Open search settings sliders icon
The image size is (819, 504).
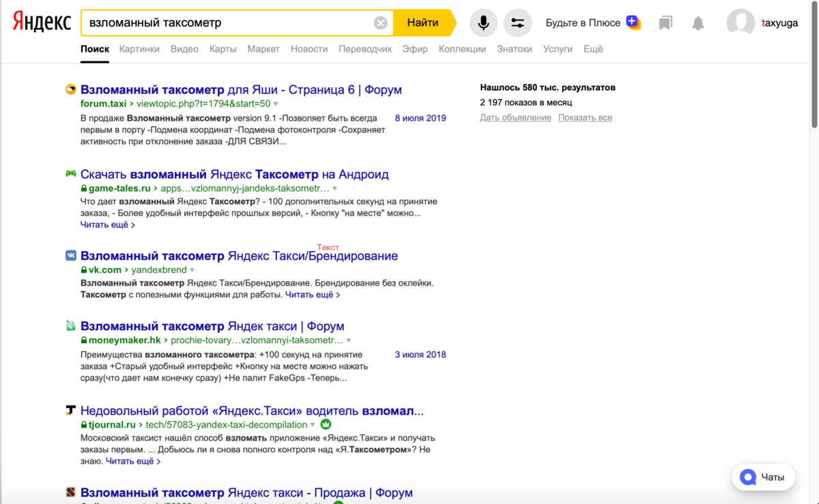click(x=517, y=23)
